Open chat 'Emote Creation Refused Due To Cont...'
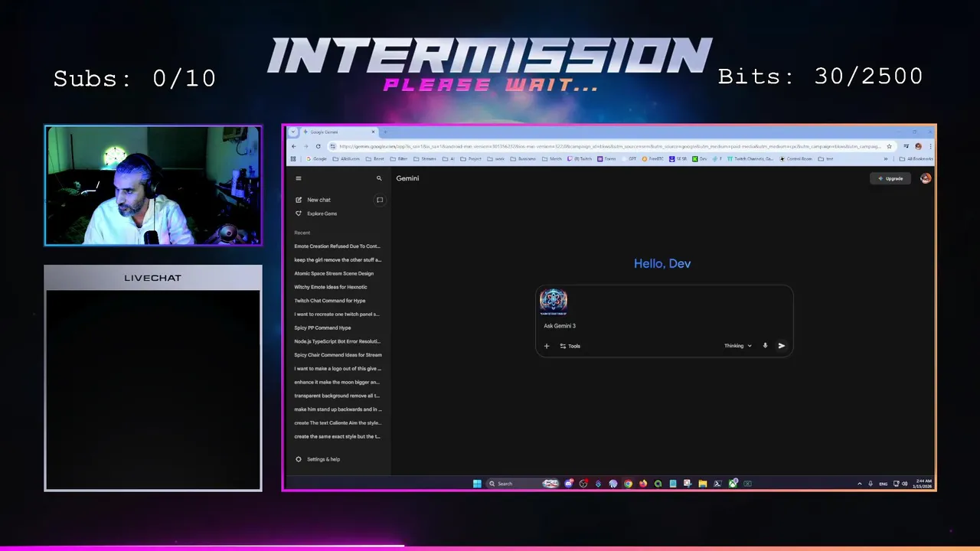Image resolution: width=980 pixels, height=551 pixels. (x=338, y=246)
